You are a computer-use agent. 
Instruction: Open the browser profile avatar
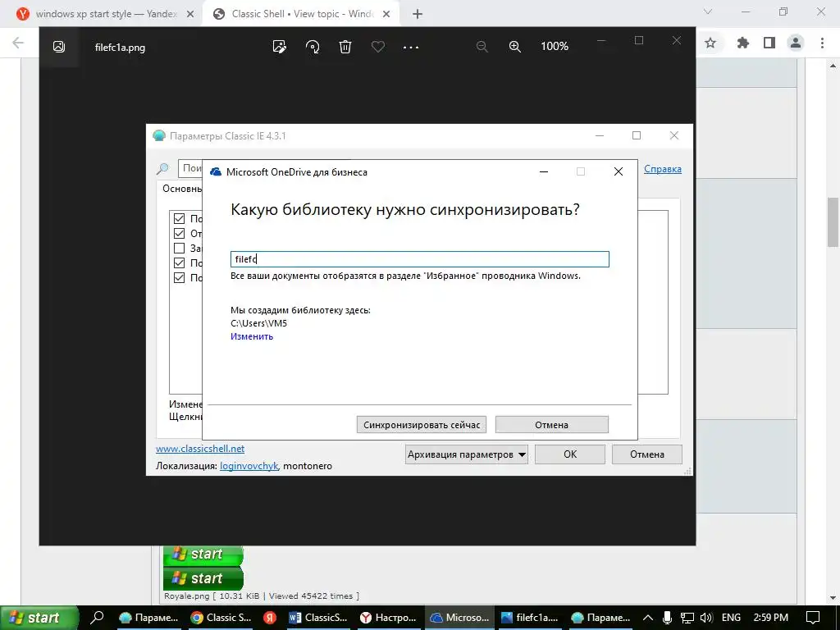tap(796, 43)
